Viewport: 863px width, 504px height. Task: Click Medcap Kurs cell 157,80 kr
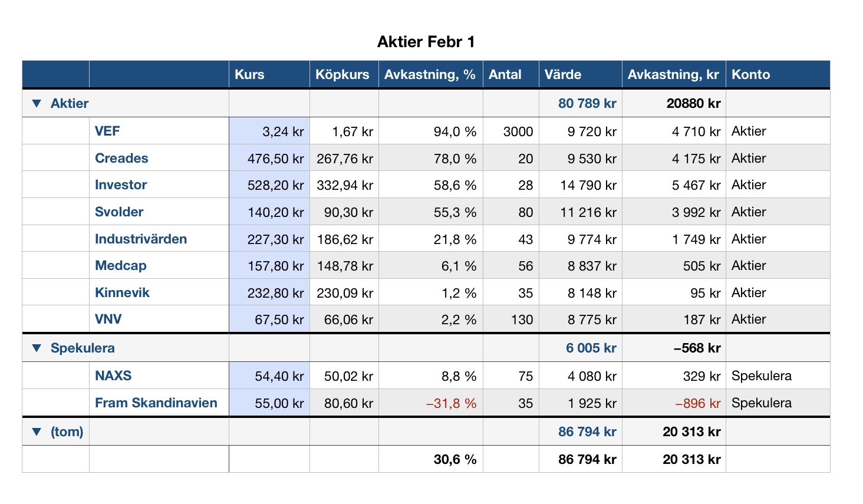pyautogui.click(x=269, y=265)
